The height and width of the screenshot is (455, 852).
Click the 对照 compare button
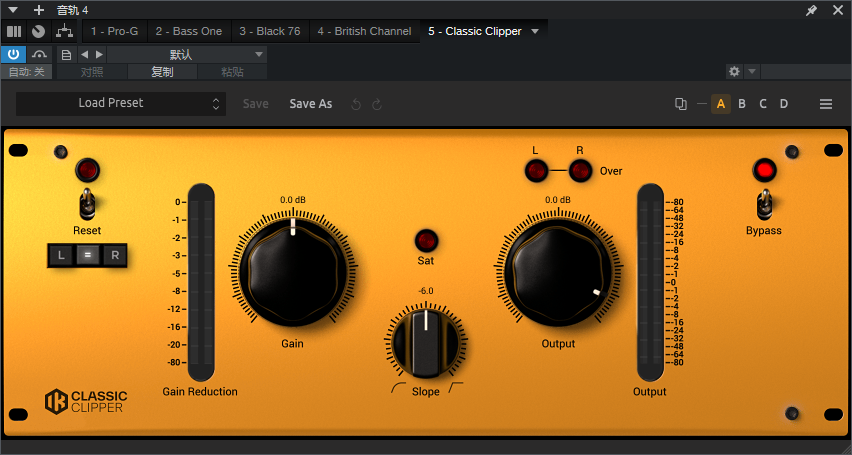coord(92,72)
